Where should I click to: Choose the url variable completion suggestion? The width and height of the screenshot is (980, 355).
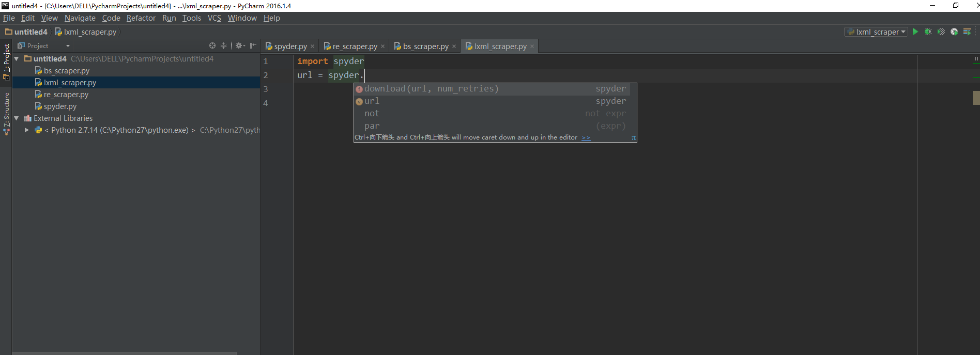pyautogui.click(x=492, y=101)
